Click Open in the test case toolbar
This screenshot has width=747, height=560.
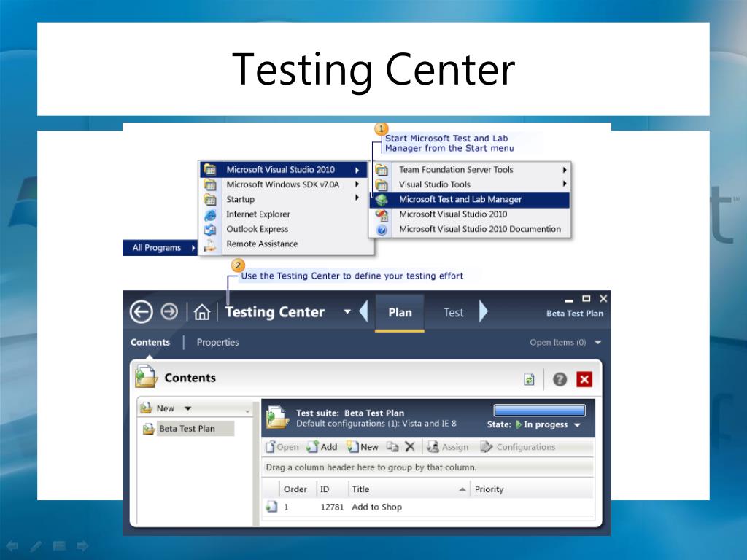click(282, 447)
